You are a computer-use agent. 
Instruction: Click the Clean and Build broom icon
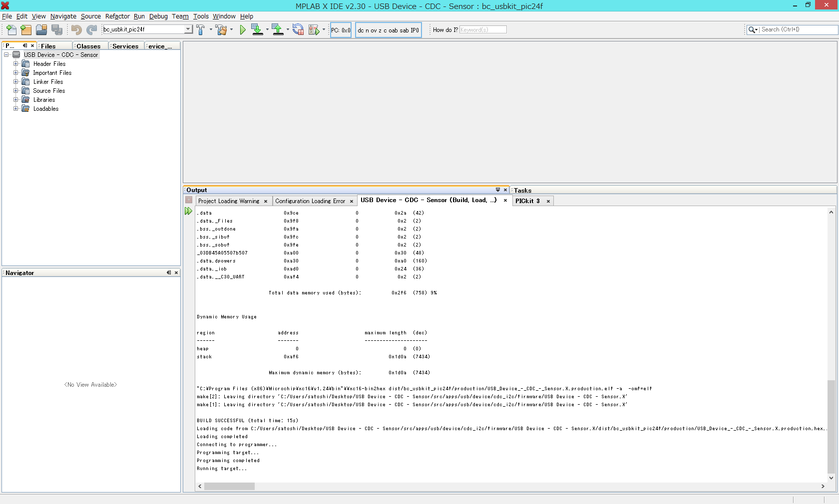coord(221,30)
